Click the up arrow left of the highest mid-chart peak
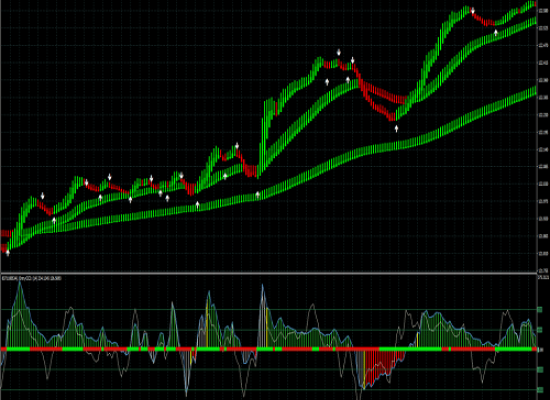 coord(327,82)
